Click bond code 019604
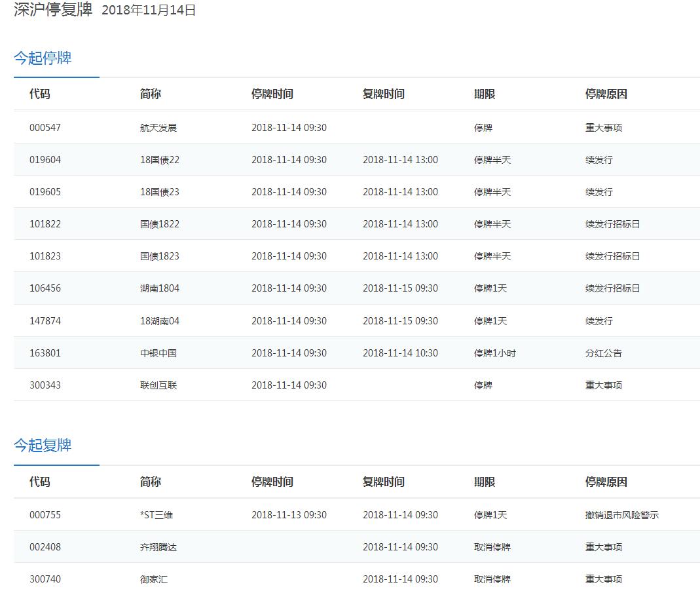 [x=45, y=160]
